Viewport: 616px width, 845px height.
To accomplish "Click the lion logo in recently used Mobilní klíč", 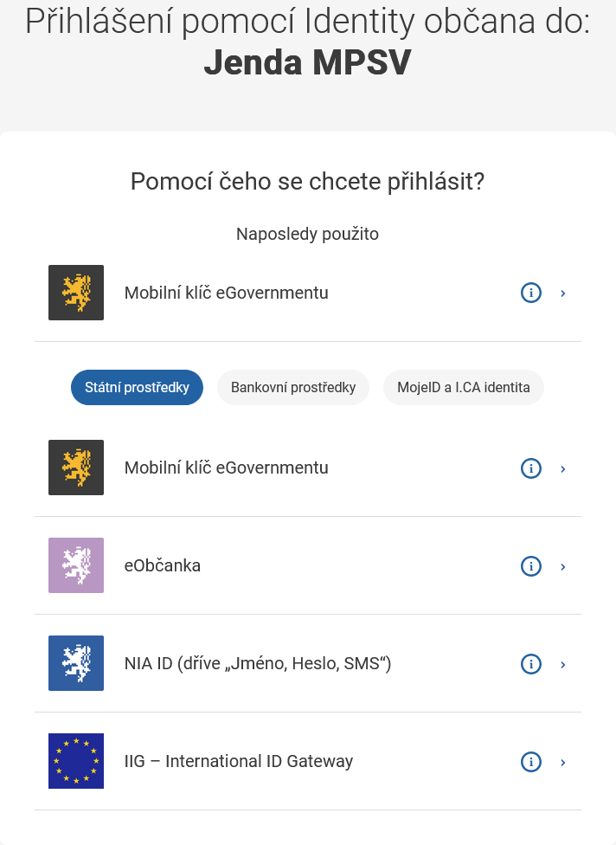I will pos(76,293).
